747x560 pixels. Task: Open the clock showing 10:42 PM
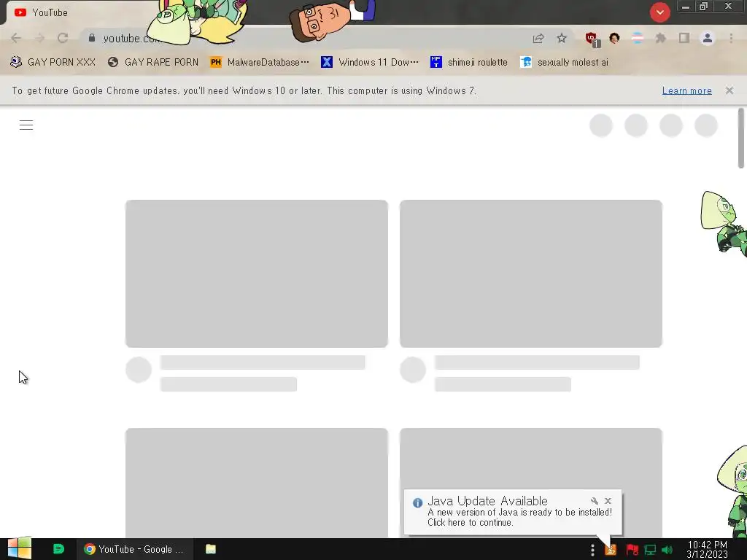[707, 549]
